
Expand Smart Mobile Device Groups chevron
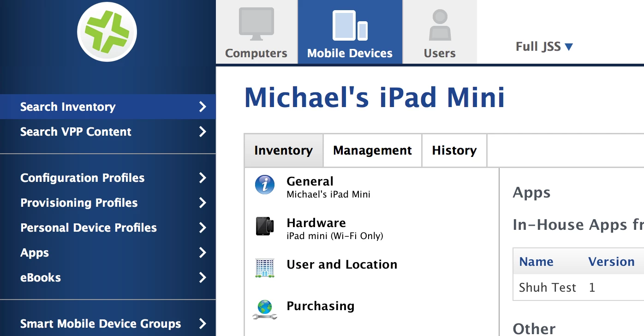tap(202, 324)
